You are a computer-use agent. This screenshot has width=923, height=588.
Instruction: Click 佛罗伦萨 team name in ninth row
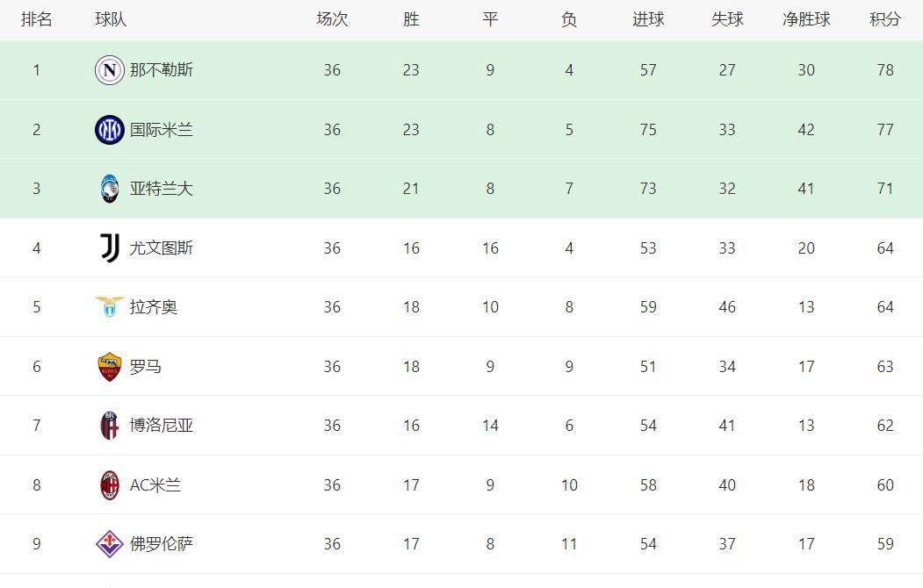click(162, 544)
